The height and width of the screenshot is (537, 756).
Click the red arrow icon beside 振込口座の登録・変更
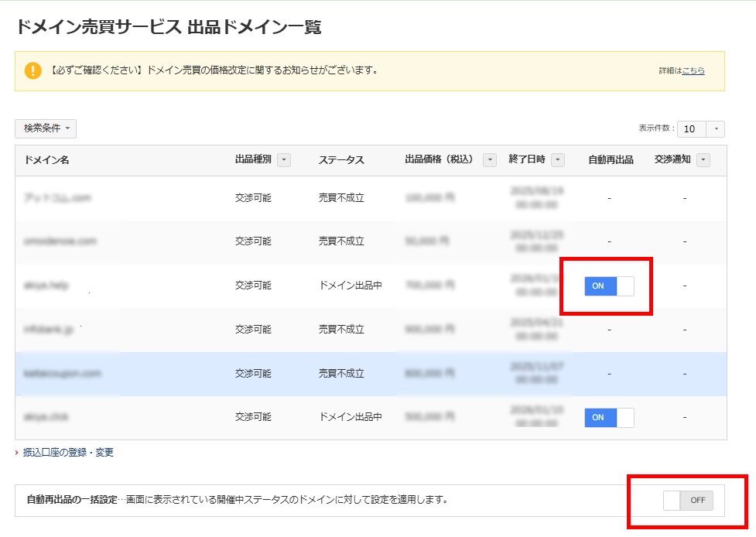(x=17, y=452)
